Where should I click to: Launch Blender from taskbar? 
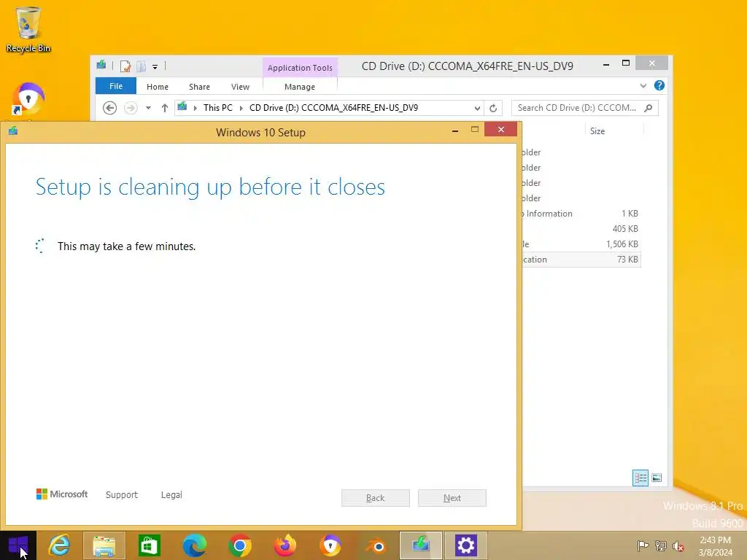pyautogui.click(x=376, y=545)
